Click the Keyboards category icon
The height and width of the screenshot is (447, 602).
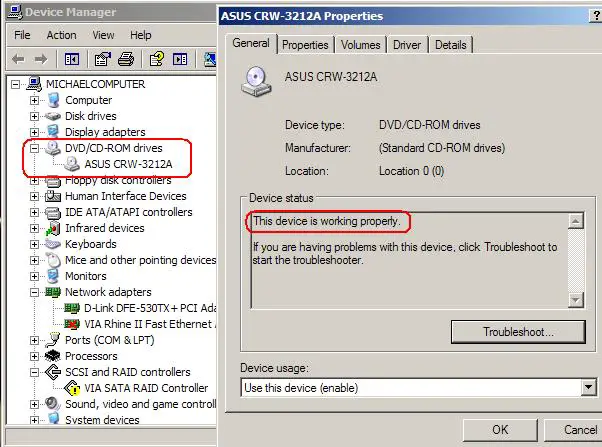point(53,244)
